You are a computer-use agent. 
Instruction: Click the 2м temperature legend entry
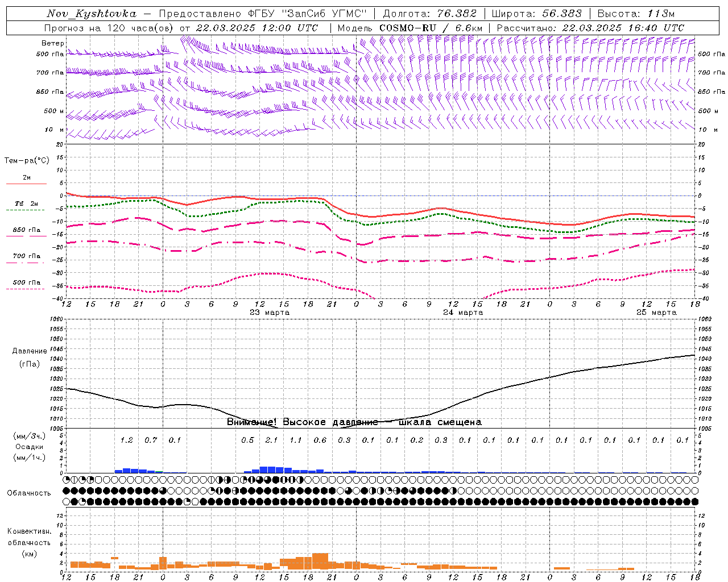(x=27, y=178)
